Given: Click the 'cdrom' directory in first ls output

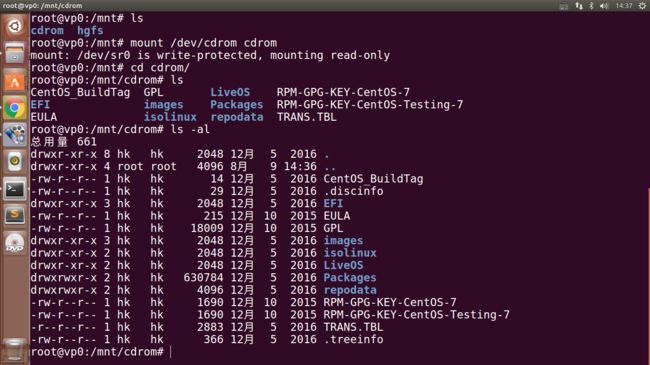Looking at the screenshot, I should (x=47, y=31).
